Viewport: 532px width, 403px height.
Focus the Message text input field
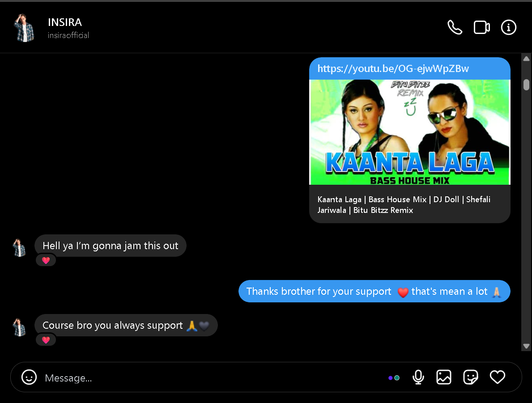(210, 378)
